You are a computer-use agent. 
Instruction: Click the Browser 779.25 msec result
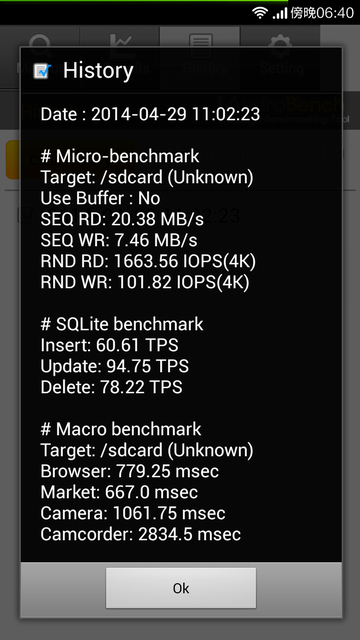[130, 471]
